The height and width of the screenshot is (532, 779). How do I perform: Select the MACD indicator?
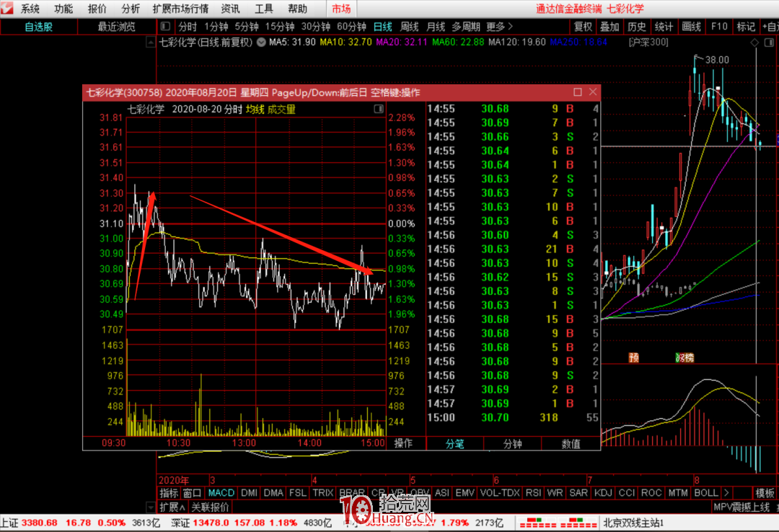tap(221, 493)
